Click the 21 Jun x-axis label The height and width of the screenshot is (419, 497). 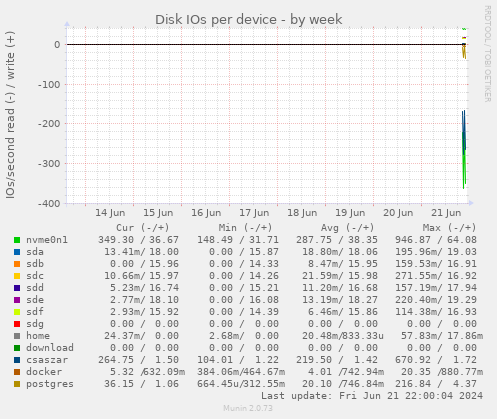(x=446, y=213)
